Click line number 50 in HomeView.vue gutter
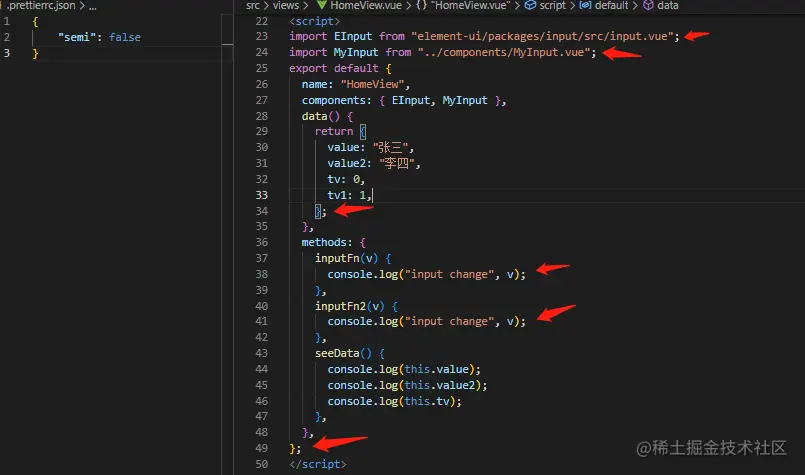This screenshot has width=805, height=475. pos(261,464)
